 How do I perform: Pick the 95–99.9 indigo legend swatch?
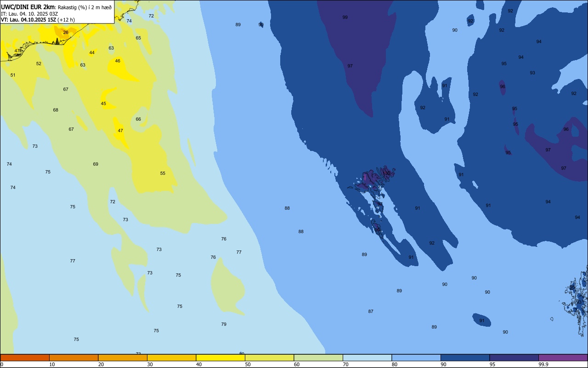[514, 357]
